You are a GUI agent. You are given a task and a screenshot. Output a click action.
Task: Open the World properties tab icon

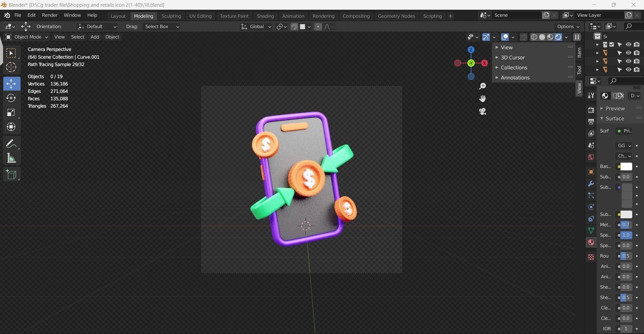591,157
